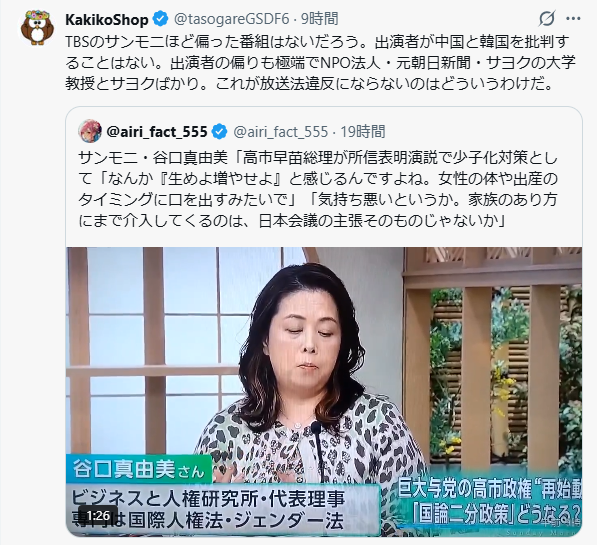Open the 9時間 post timestamp
Screen dimensions: 597x545
[320, 19]
